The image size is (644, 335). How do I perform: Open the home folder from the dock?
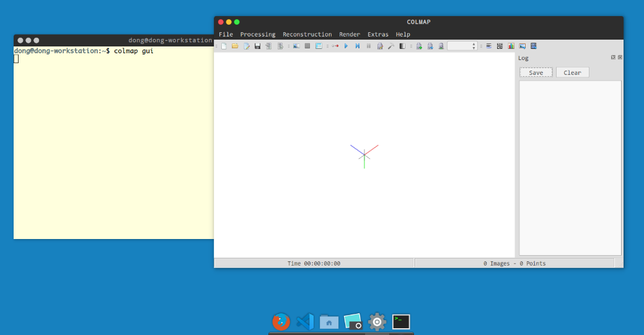click(329, 321)
